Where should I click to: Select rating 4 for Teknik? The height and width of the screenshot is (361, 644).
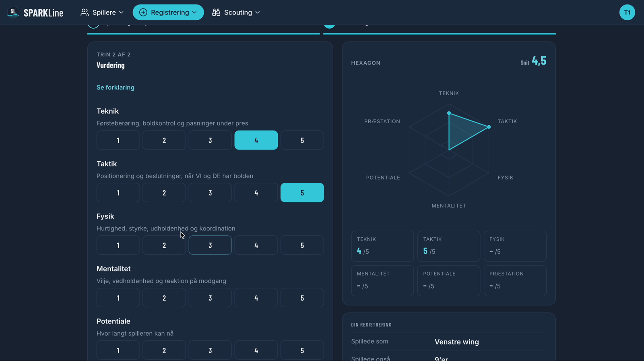point(256,140)
